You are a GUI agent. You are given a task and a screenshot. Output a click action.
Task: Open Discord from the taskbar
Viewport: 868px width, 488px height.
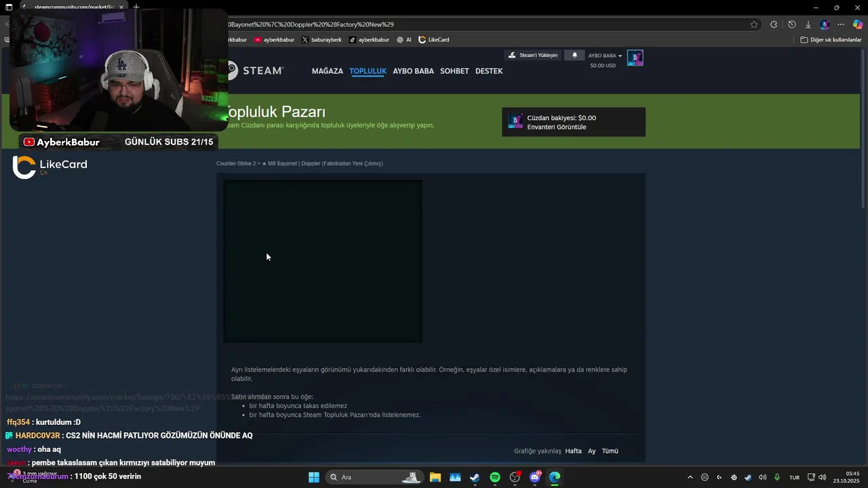[x=535, y=477]
